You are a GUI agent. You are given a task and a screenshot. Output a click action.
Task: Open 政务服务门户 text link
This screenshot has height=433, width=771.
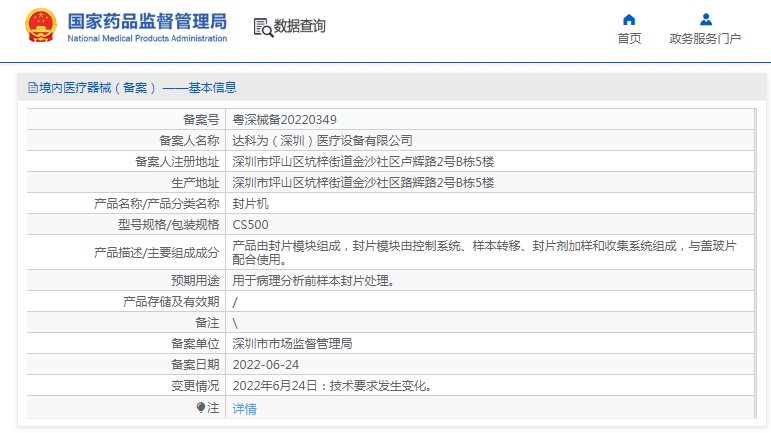pos(705,39)
